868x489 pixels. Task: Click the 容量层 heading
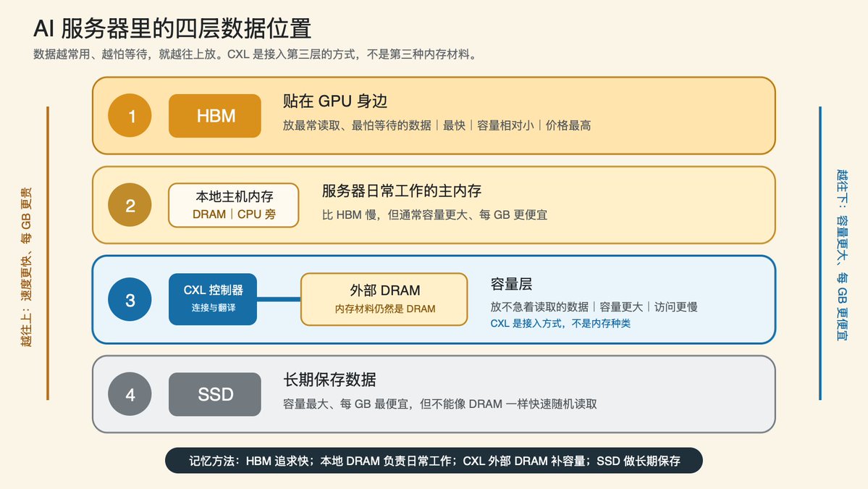pyautogui.click(x=511, y=285)
